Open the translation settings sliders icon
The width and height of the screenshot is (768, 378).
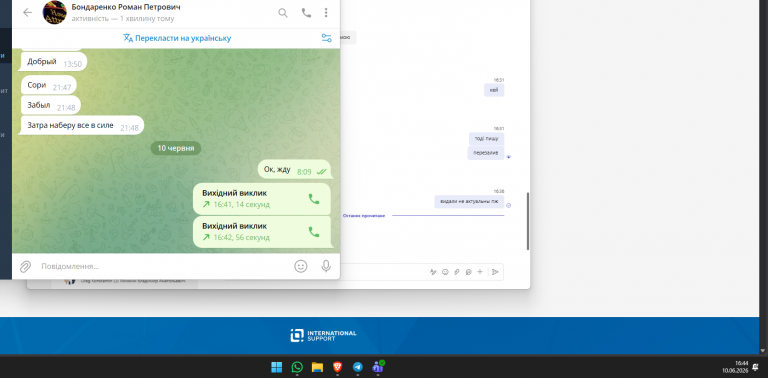[x=327, y=38]
